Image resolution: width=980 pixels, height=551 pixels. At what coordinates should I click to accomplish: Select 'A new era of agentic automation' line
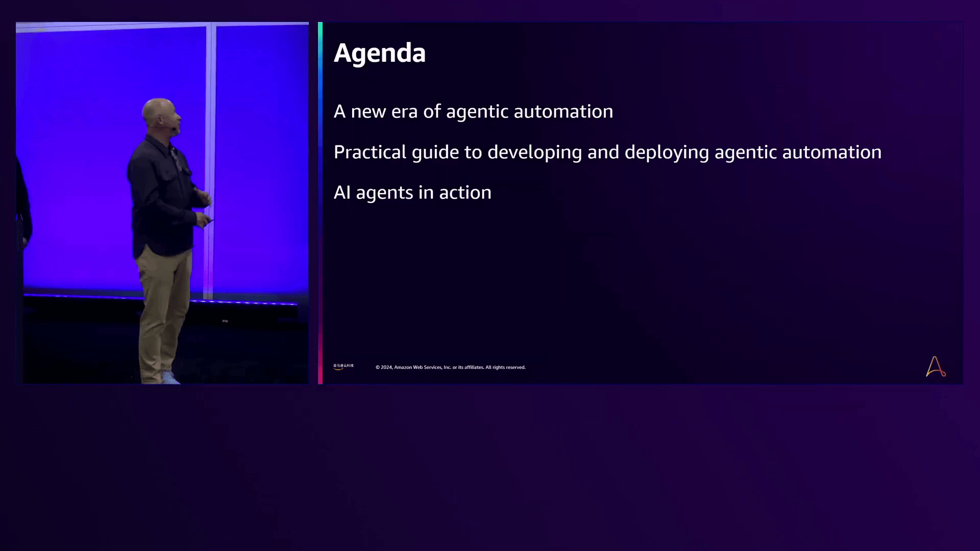473,112
